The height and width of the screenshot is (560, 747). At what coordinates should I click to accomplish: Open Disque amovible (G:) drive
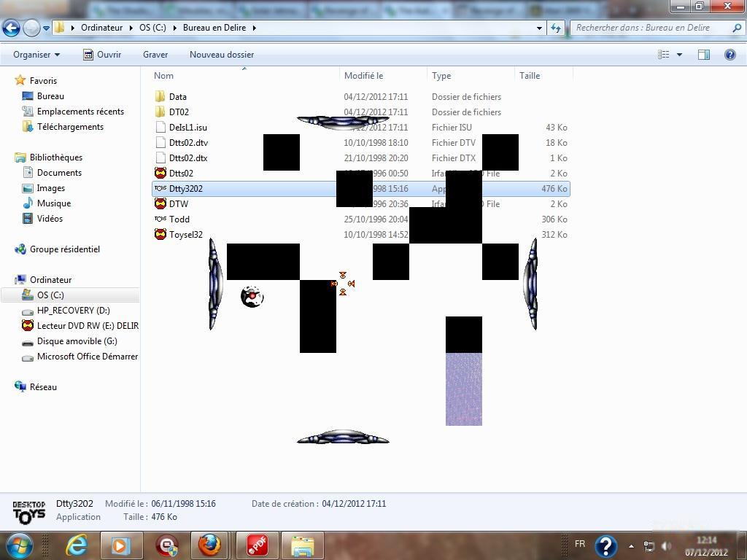click(x=77, y=341)
